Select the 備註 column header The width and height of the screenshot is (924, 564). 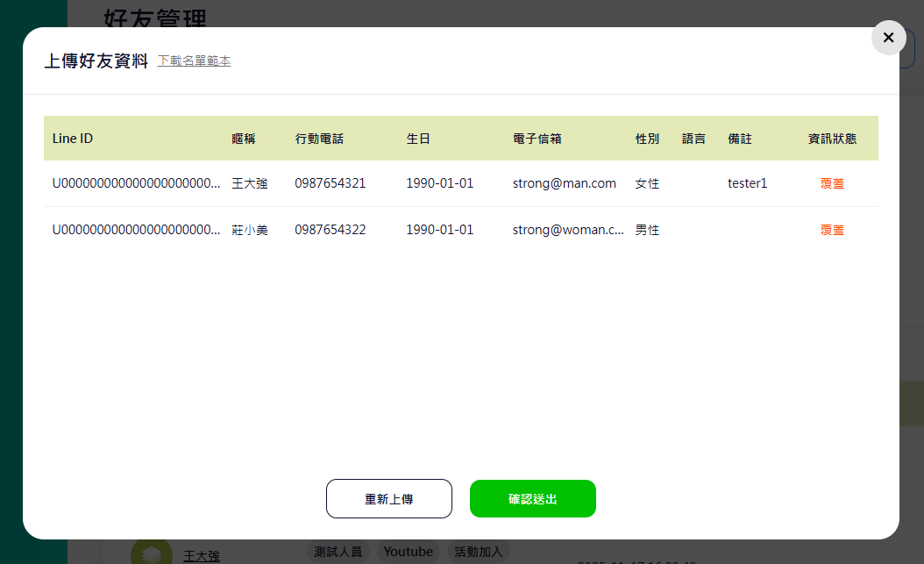pyautogui.click(x=740, y=139)
